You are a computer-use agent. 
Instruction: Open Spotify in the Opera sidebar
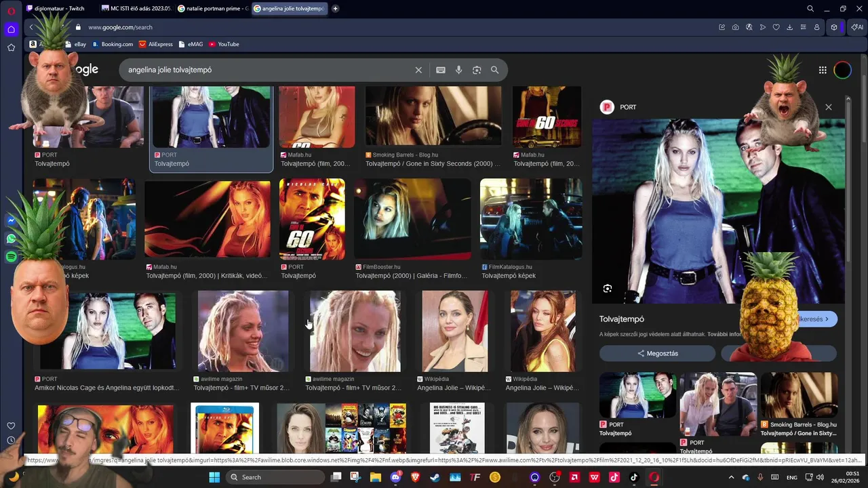click(12, 257)
